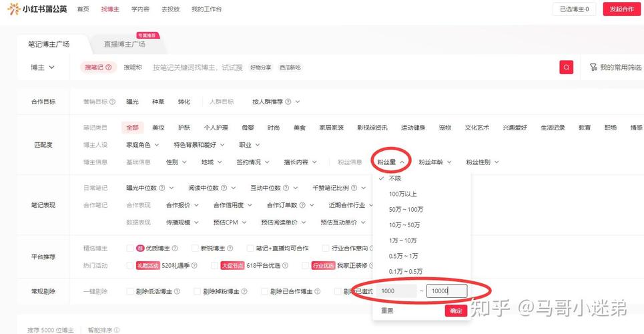This screenshot has height=334, width=644.
Task: Open 找博主 in top navigation
Action: [110, 9]
